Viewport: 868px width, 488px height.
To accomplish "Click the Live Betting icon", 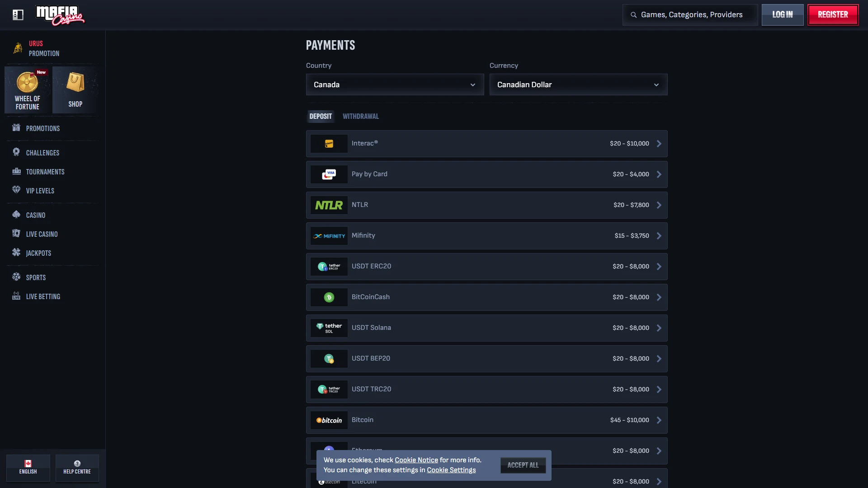I will [16, 296].
